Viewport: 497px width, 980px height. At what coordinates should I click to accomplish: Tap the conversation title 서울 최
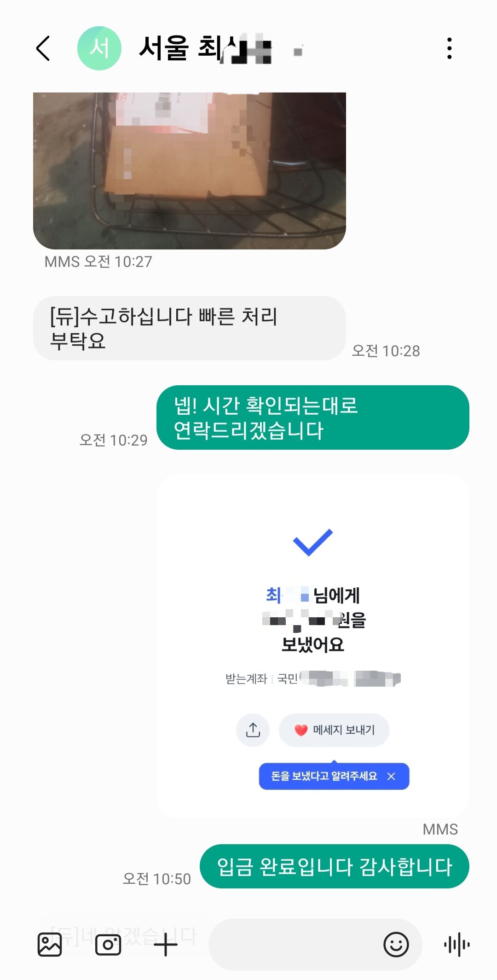(205, 48)
